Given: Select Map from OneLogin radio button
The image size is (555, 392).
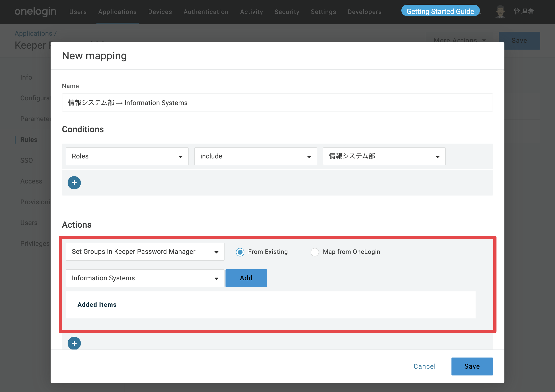Looking at the screenshot, I should [315, 252].
